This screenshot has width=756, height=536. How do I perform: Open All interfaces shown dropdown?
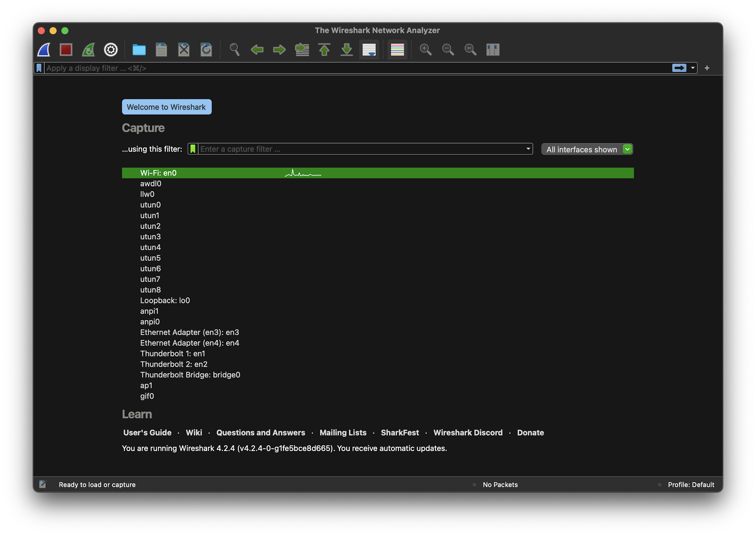587,149
